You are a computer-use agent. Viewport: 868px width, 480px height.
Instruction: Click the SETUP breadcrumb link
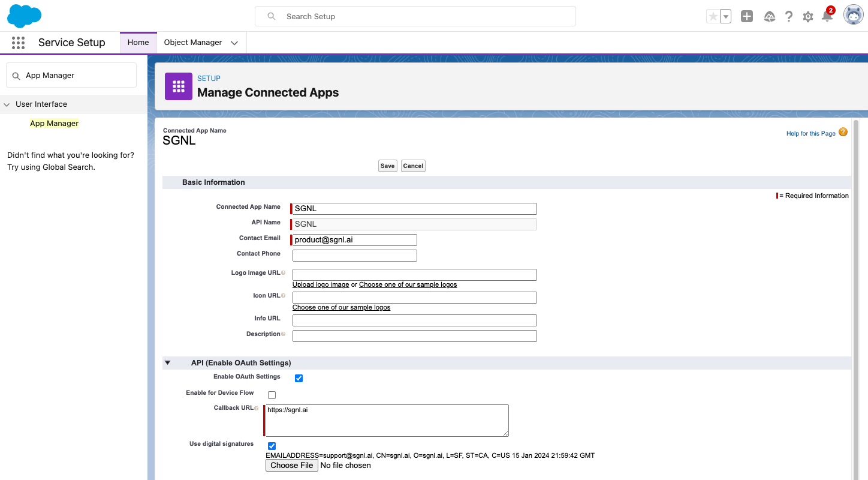(x=209, y=79)
